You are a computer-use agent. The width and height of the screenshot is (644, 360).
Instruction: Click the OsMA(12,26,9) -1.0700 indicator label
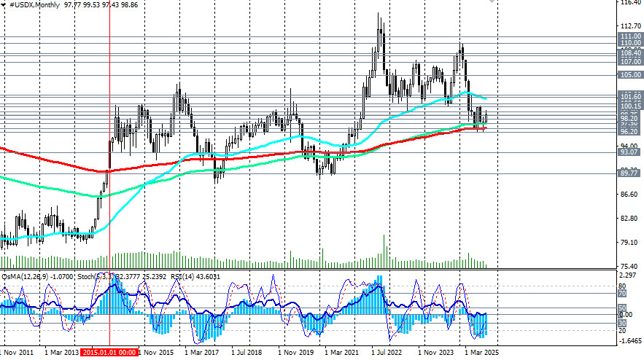click(x=37, y=277)
